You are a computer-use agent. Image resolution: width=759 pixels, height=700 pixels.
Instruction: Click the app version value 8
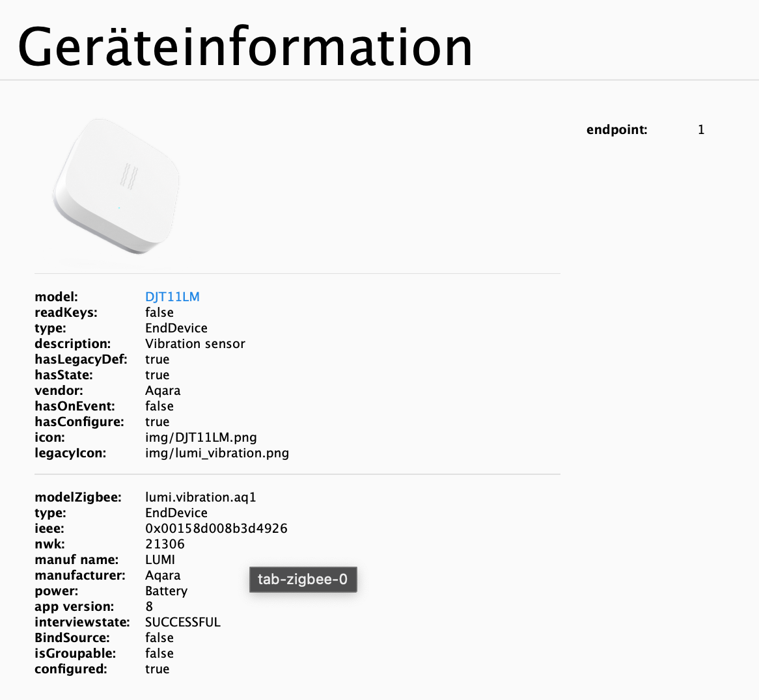149,606
